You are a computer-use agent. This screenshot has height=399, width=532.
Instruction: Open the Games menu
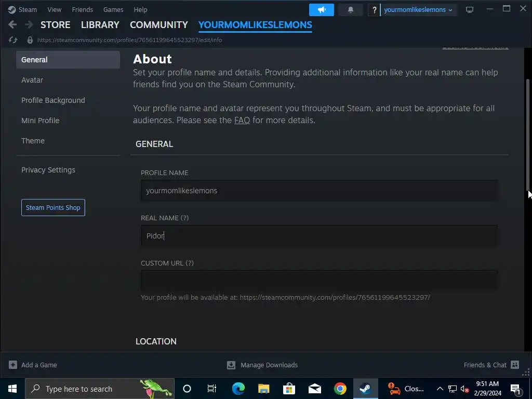113,9
